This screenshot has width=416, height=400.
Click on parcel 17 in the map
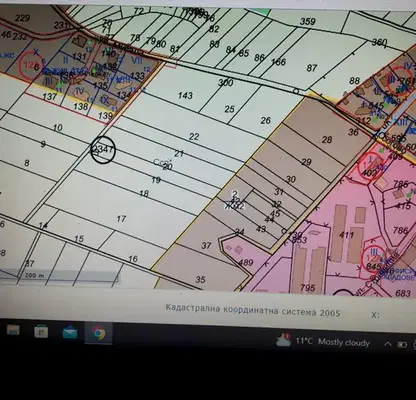[x=121, y=219]
